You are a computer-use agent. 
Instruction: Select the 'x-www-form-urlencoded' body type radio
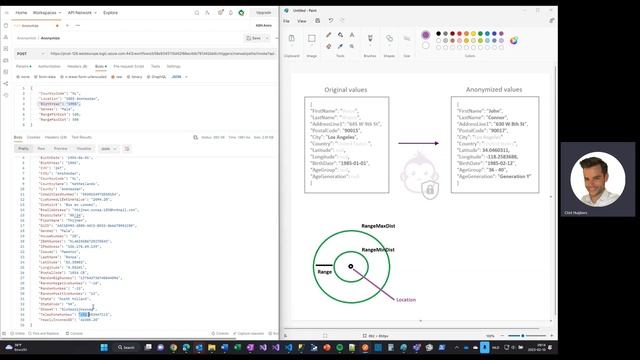(x=62, y=77)
